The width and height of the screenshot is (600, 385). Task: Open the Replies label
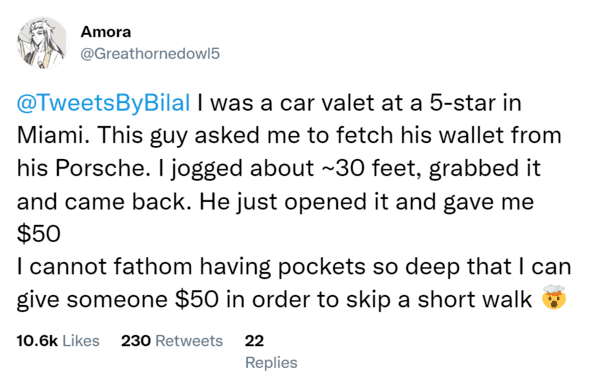pyautogui.click(x=271, y=362)
